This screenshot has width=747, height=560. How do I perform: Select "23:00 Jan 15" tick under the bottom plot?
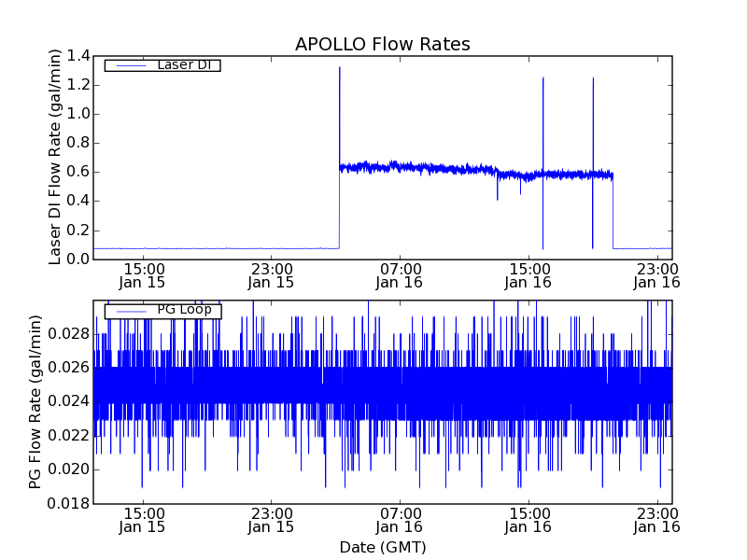click(x=271, y=519)
